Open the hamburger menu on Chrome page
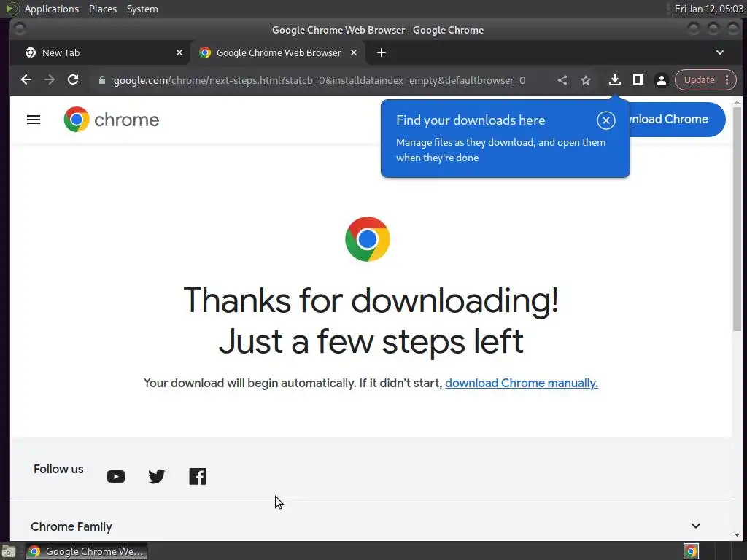The image size is (747, 560). [34, 120]
